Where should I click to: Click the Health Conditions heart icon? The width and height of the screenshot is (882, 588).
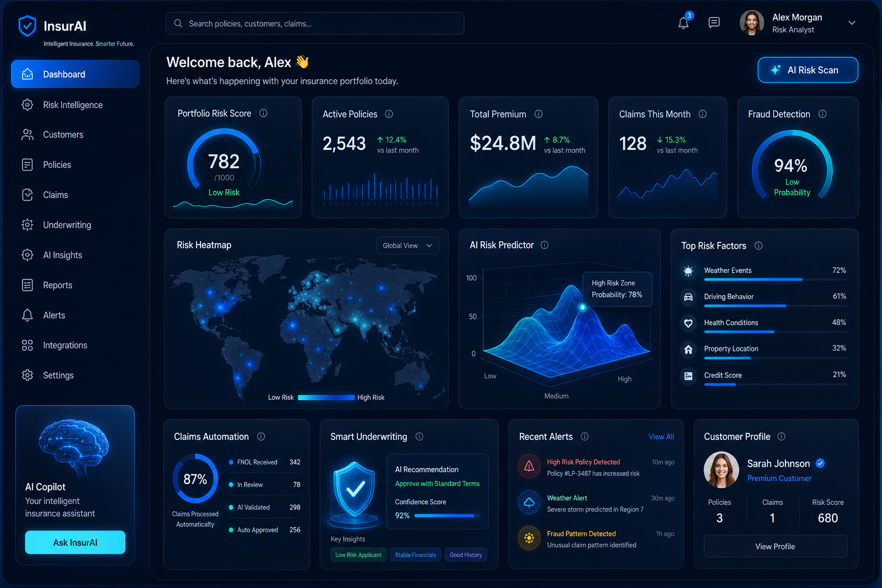tap(688, 323)
